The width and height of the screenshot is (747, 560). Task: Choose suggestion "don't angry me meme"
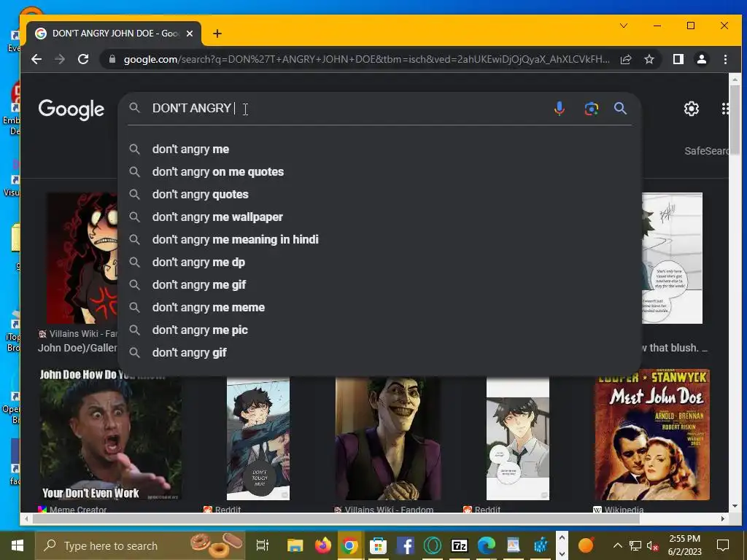point(379,308)
